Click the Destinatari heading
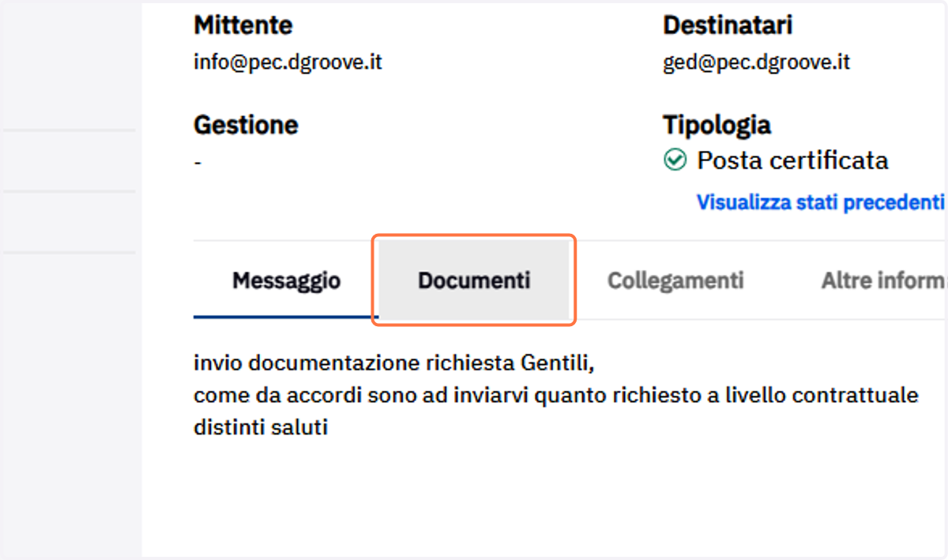948x560 pixels. coord(728,25)
